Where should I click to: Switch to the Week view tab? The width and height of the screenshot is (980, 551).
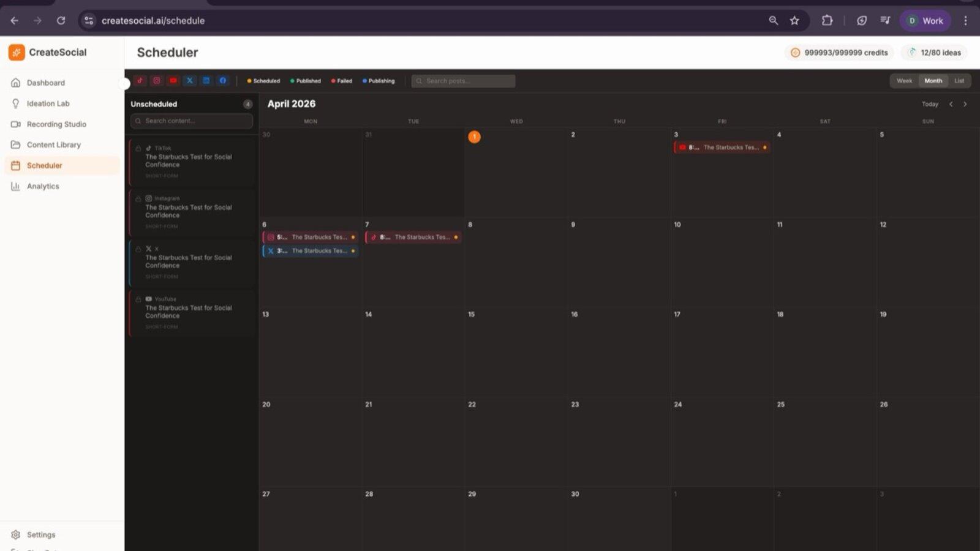pos(903,80)
